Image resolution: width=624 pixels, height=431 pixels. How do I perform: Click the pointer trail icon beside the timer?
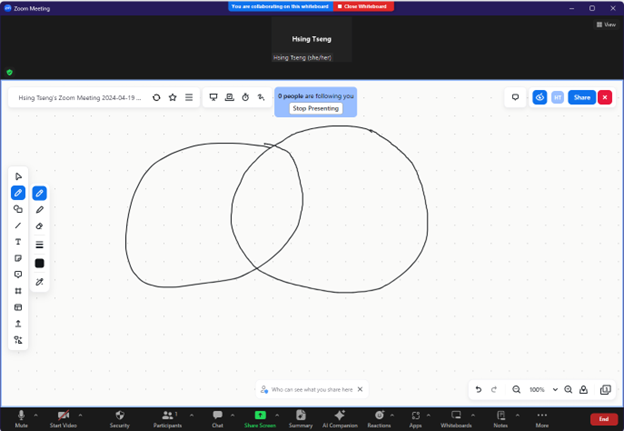click(261, 97)
